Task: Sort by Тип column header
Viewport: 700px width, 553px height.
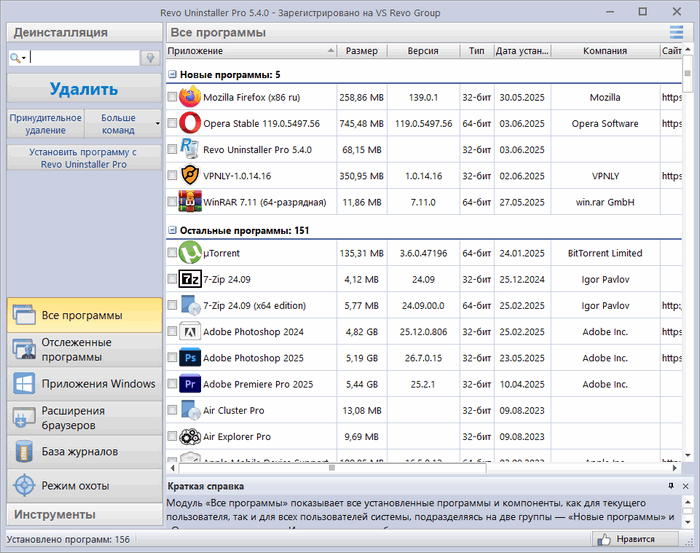Action: coord(476,51)
